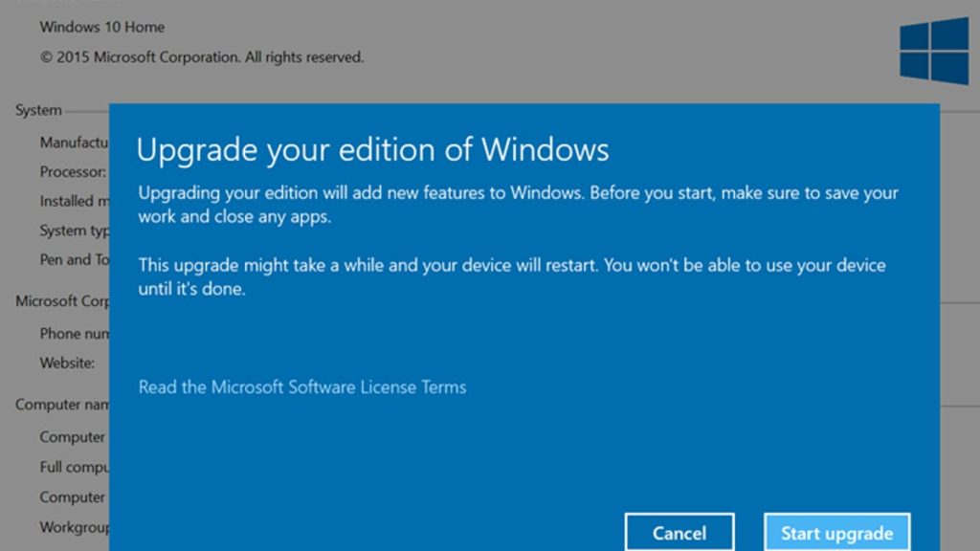Screen dimensions: 980x551
Task: Click the System section header
Action: pyautogui.click(x=37, y=110)
